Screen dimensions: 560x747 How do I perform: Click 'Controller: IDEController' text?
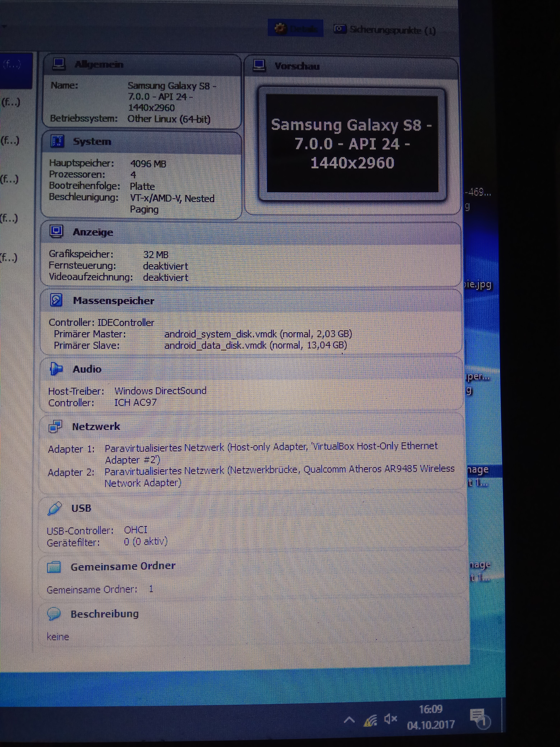click(x=101, y=323)
